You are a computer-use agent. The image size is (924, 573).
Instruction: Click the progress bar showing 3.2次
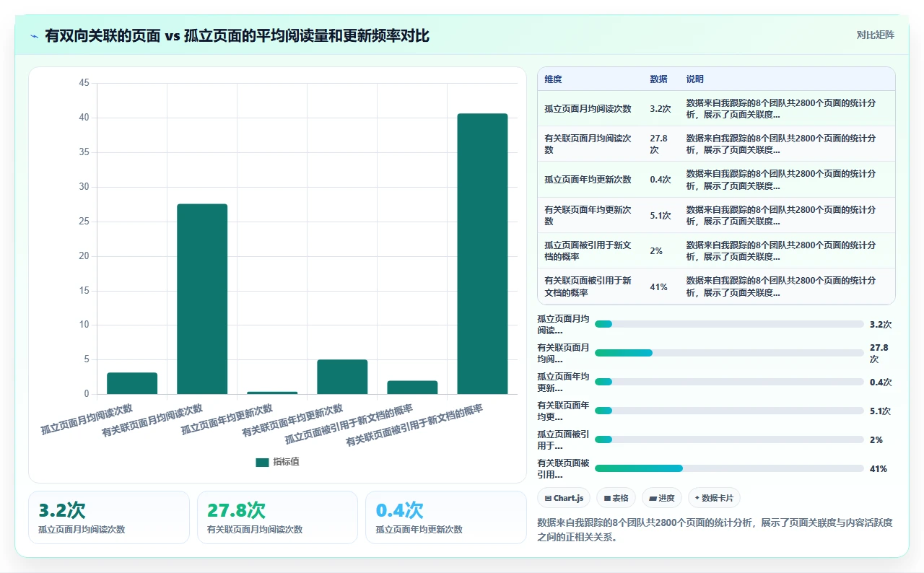tap(729, 324)
